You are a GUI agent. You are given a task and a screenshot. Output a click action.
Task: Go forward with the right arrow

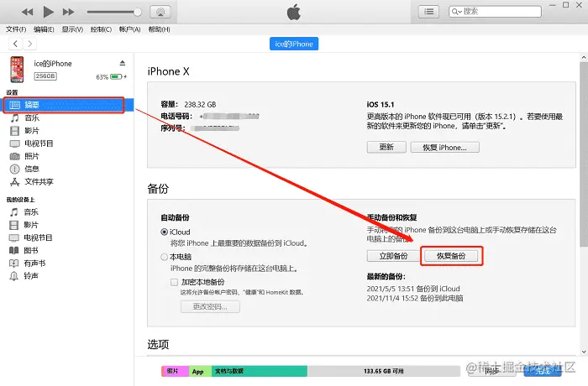(30, 44)
